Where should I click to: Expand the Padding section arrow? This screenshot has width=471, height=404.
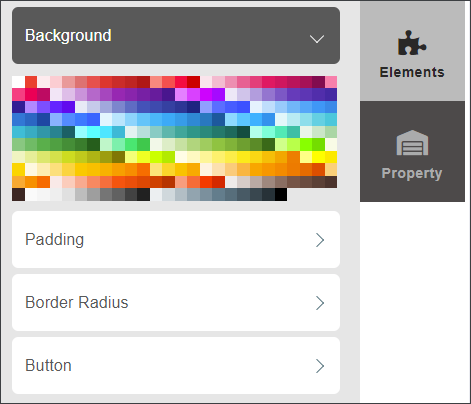click(320, 240)
